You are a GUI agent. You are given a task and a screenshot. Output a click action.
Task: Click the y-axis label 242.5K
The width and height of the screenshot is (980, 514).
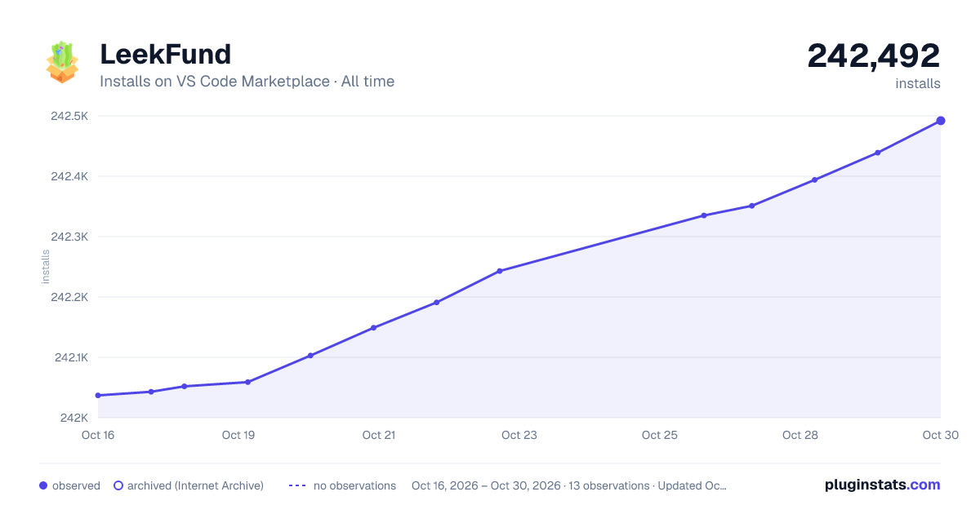(x=69, y=116)
